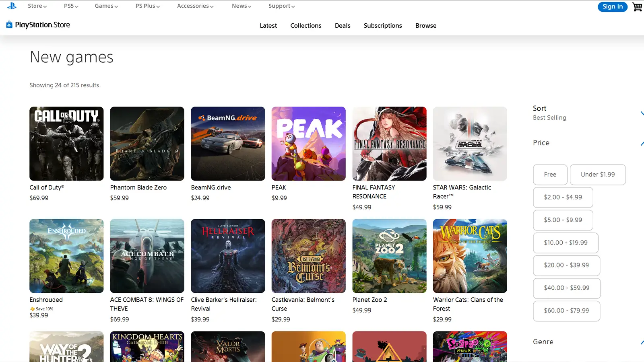Click the Clive Barker's Hellraiser: Revival title
Image resolution: width=644 pixels, height=362 pixels.
coord(224,304)
